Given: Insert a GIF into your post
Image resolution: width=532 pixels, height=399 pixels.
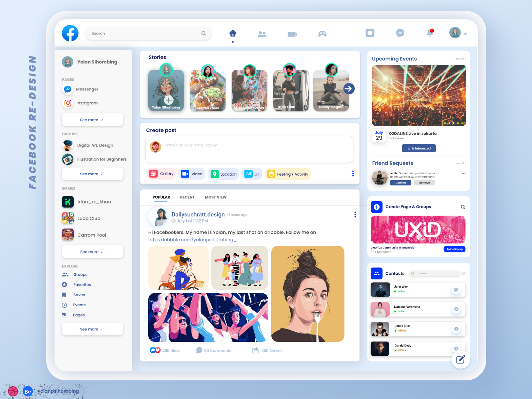Looking at the screenshot, I should point(252,174).
